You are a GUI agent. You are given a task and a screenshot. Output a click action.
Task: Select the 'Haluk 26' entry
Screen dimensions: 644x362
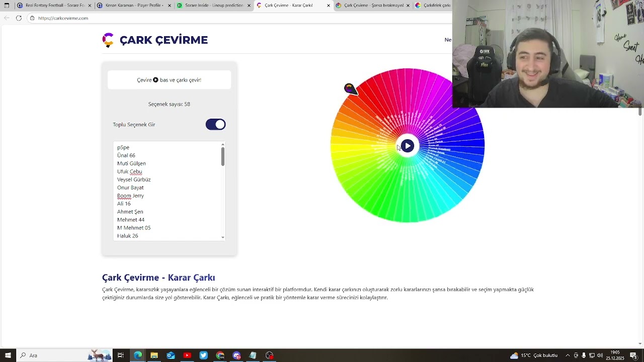[x=127, y=236]
